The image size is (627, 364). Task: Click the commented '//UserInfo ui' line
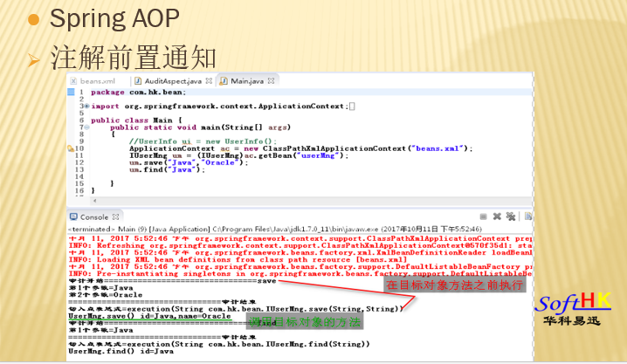pyautogui.click(x=203, y=141)
